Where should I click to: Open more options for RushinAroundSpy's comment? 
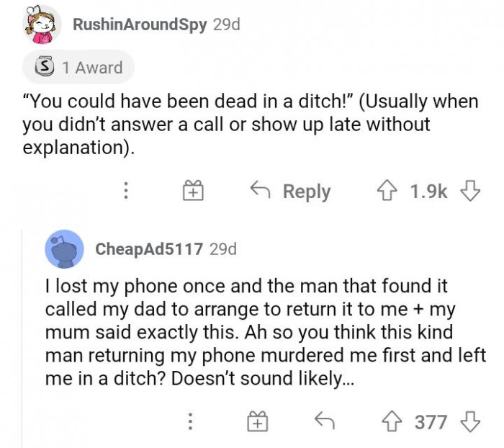click(125, 191)
